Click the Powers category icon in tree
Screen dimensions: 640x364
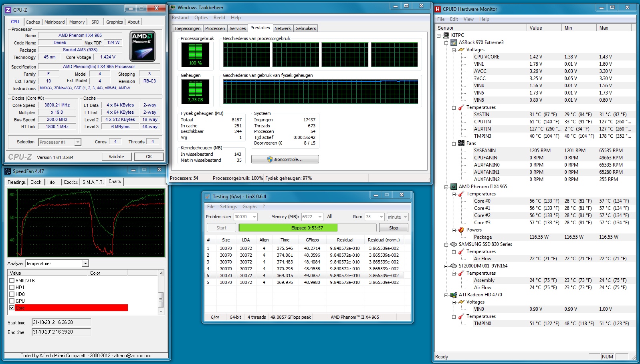(x=461, y=230)
